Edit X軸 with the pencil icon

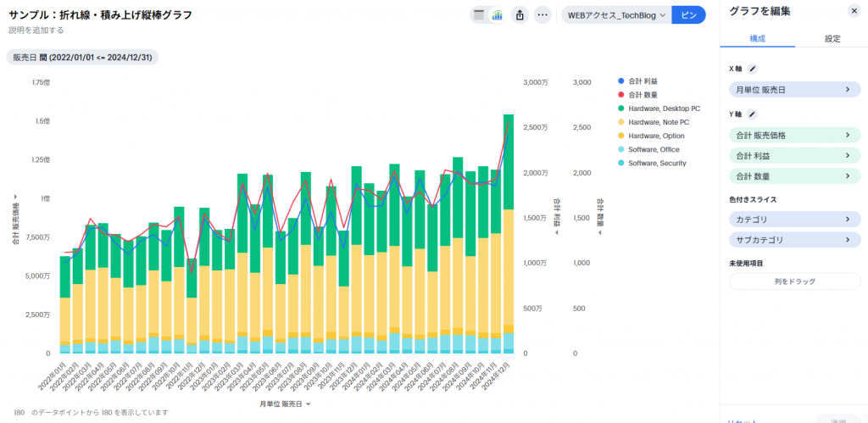[752, 69]
